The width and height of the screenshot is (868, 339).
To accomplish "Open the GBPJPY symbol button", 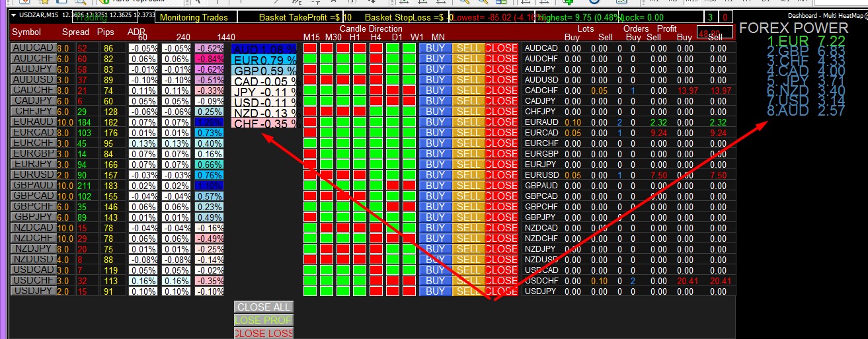I will pyautogui.click(x=33, y=217).
